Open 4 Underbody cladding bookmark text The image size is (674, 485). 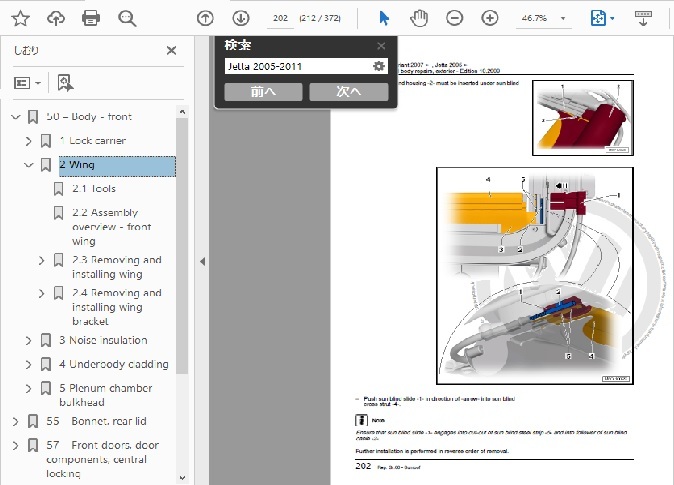pos(114,364)
